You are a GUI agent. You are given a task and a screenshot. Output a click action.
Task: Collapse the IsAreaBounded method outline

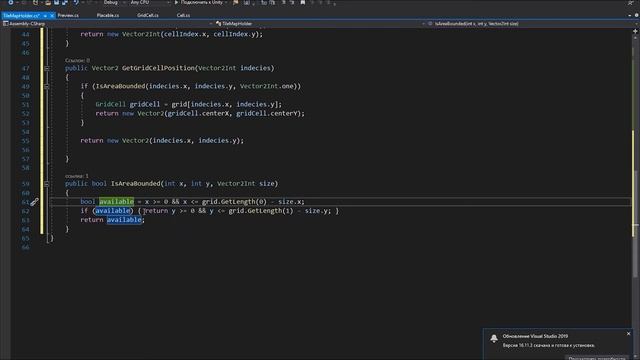[47, 184]
